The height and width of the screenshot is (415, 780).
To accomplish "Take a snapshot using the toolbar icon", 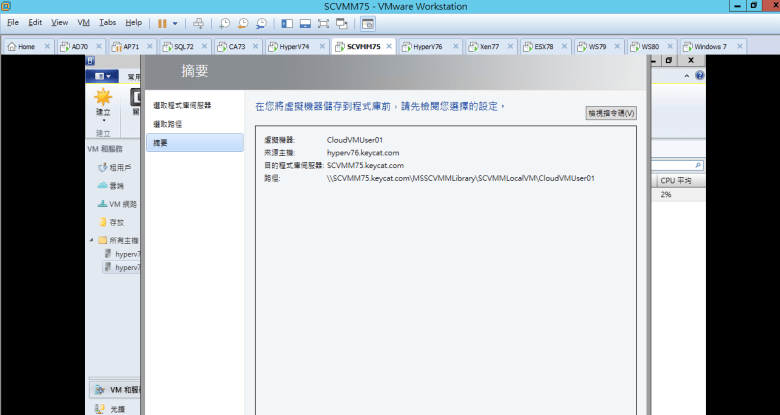I will 225,22.
